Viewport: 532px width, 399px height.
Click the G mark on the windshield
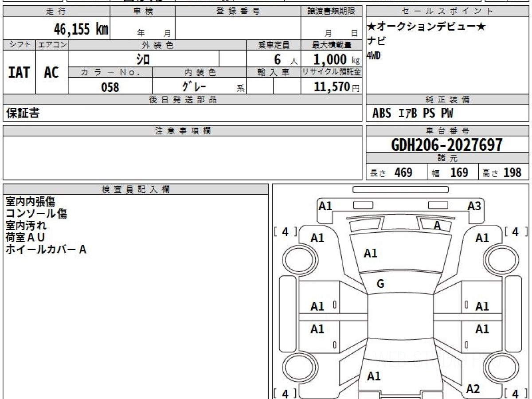click(x=380, y=285)
